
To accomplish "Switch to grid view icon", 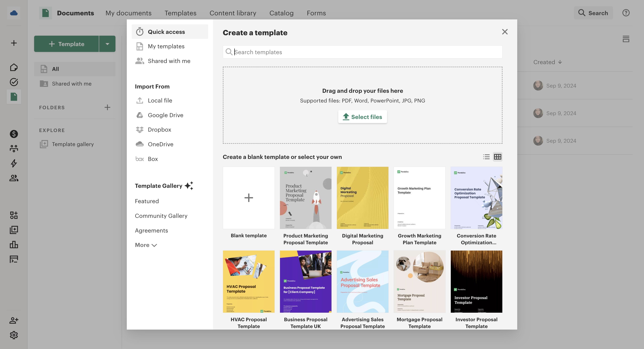I will (x=498, y=157).
